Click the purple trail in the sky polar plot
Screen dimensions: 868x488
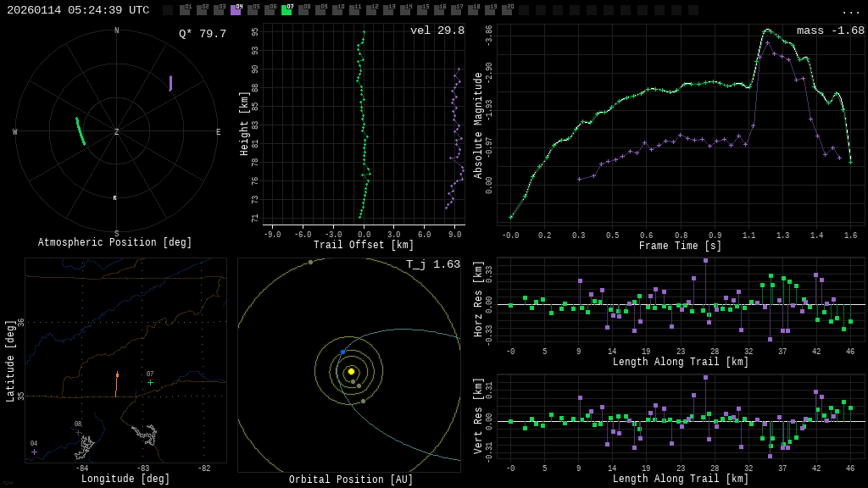tap(170, 83)
